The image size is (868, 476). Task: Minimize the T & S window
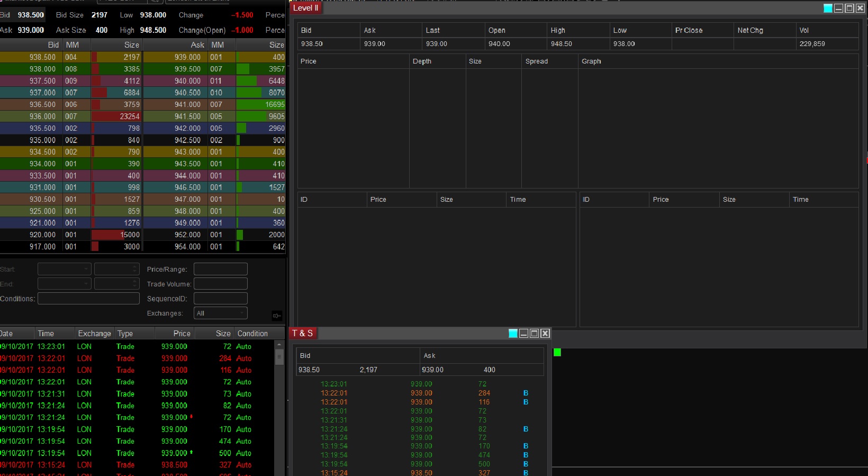pyautogui.click(x=523, y=333)
